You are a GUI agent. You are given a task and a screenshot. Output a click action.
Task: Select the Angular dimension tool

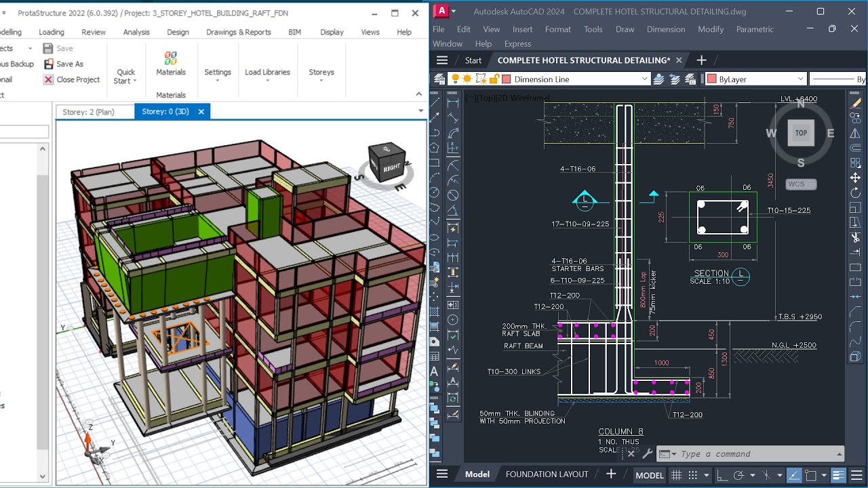[x=452, y=210]
